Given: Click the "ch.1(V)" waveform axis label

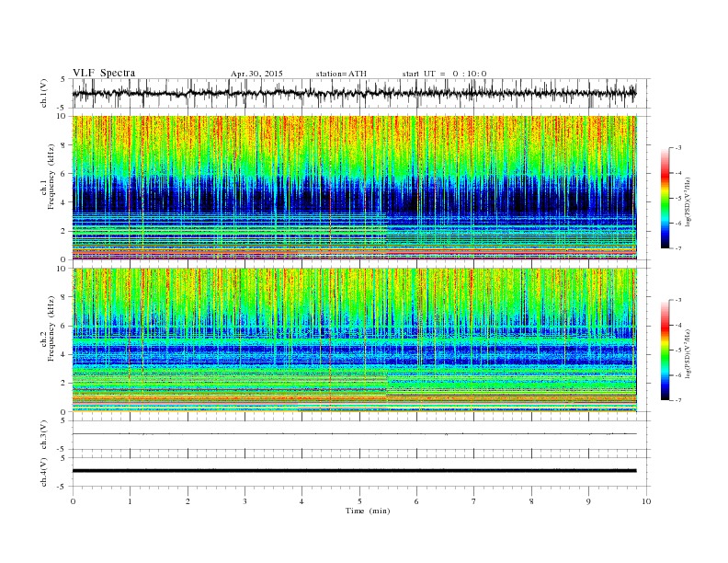Looking at the screenshot, I should point(44,93).
